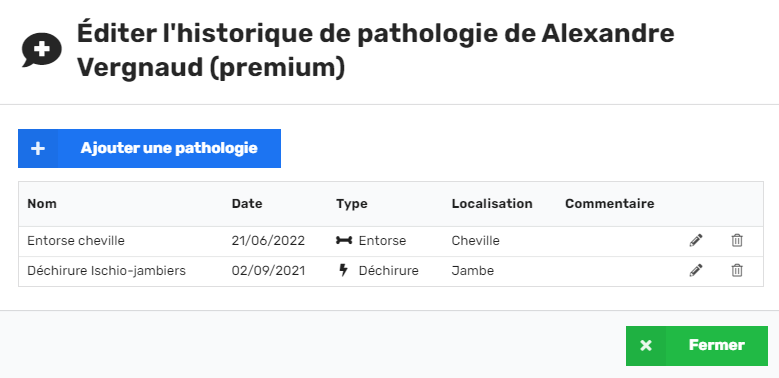
Task: Select the 21/06/2022 date cell
Action: coord(268,241)
